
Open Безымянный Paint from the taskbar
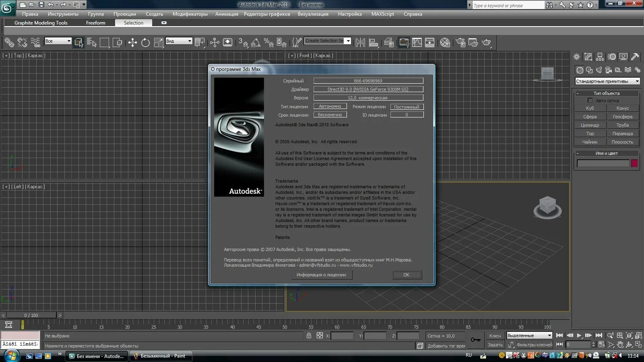pos(160,356)
